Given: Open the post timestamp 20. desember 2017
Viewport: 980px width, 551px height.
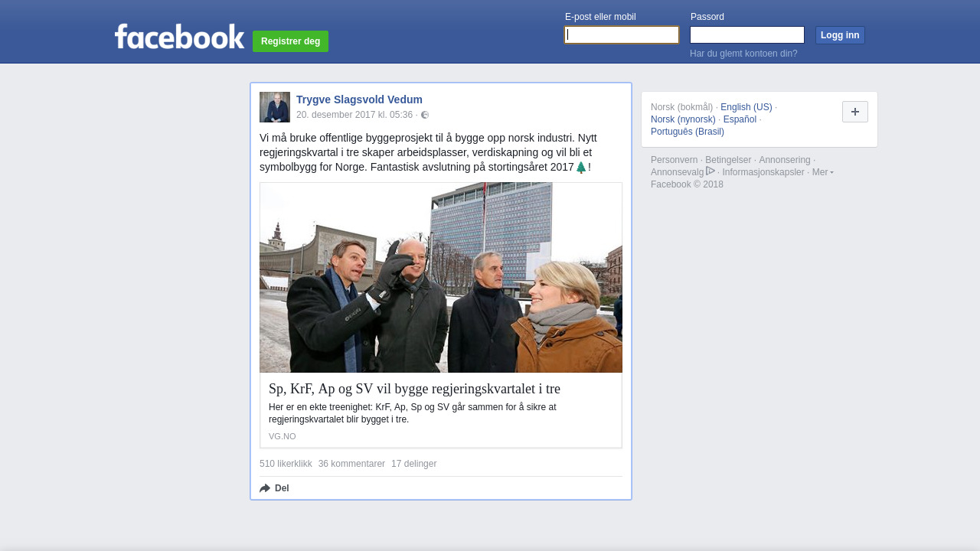Looking at the screenshot, I should [354, 115].
